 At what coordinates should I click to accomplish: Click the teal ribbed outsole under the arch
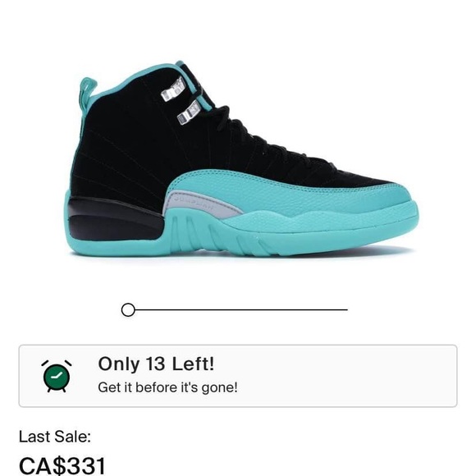coord(209,234)
